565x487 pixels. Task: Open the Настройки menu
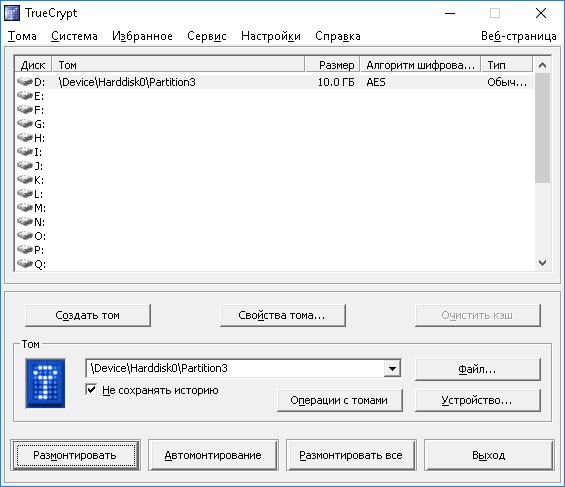(x=271, y=36)
